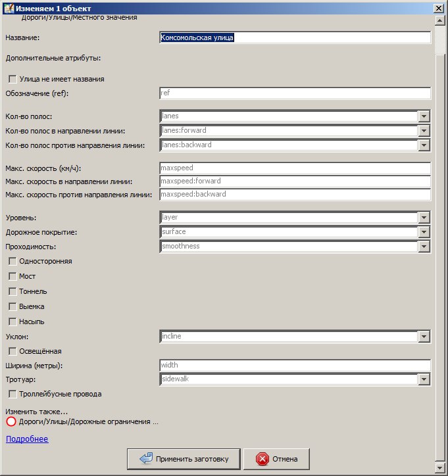Click 'Применить заготовку' button
Image resolution: width=448 pixels, height=476 pixels.
(x=184, y=459)
